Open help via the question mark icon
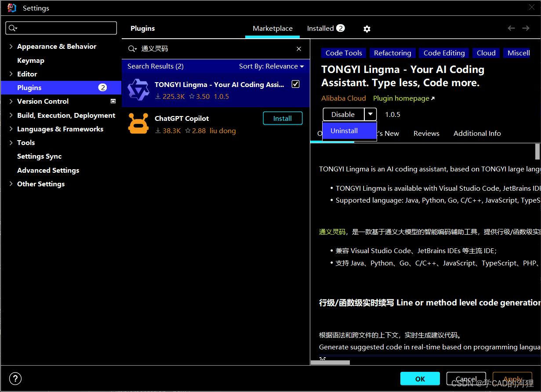 click(x=15, y=379)
